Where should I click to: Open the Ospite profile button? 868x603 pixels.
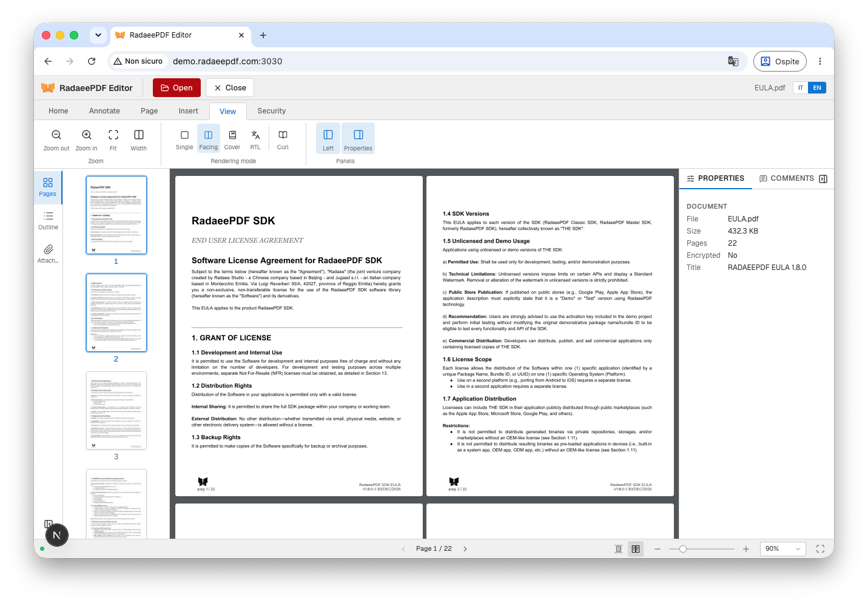pos(780,61)
